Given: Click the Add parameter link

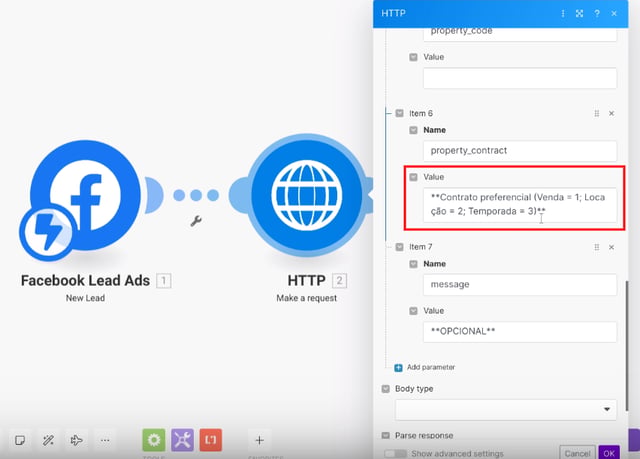Looking at the screenshot, I should [x=431, y=367].
